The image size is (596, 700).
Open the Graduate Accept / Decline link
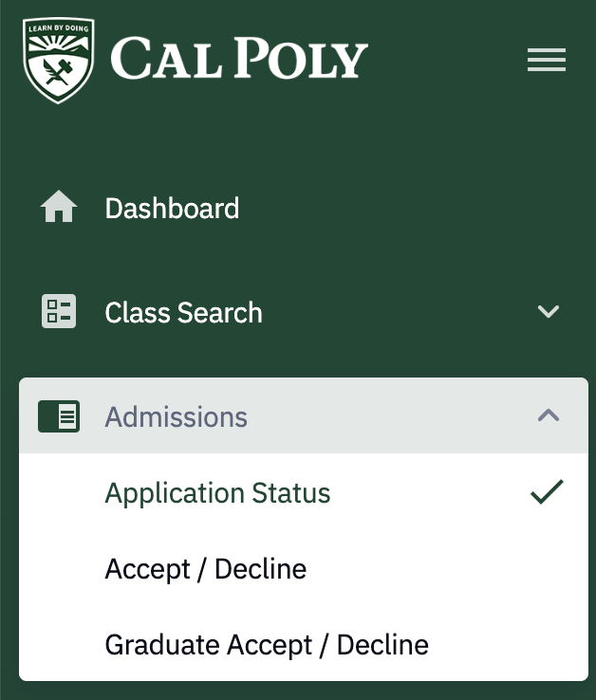tap(267, 645)
